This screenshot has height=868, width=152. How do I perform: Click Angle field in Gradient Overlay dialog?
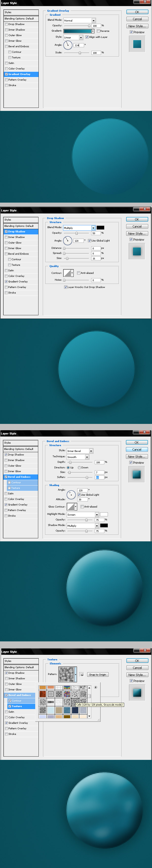(x=79, y=45)
